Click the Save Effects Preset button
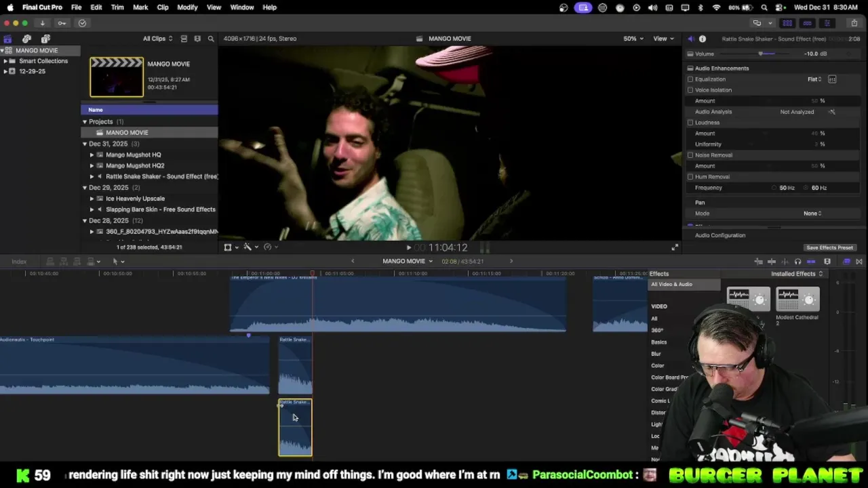The height and width of the screenshot is (488, 868). pos(829,247)
